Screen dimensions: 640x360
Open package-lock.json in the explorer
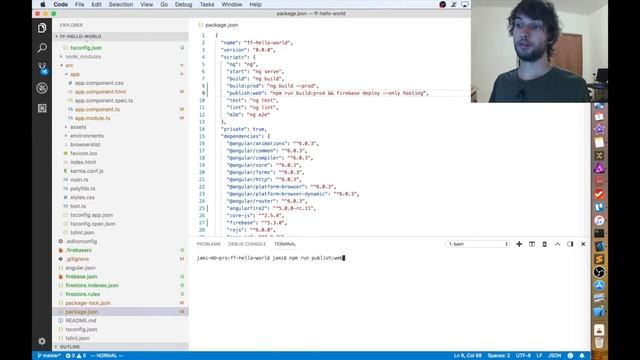[x=88, y=303]
